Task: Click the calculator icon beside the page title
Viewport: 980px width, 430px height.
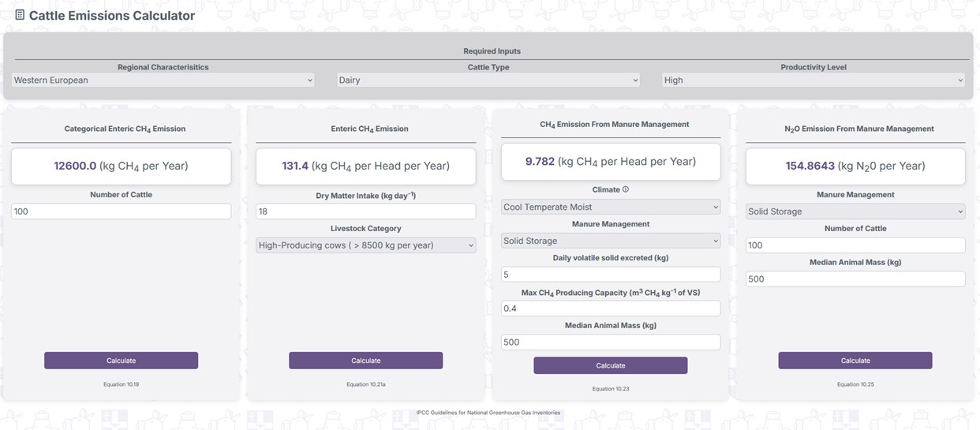Action: tap(20, 15)
